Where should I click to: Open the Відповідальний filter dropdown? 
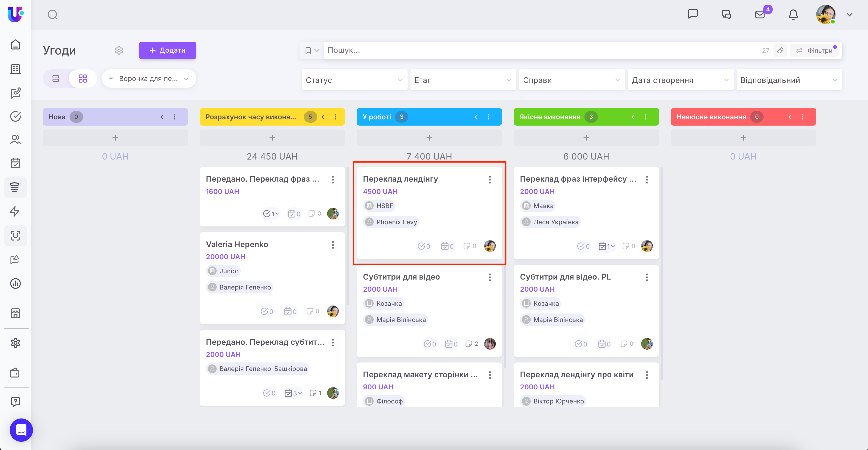click(789, 80)
